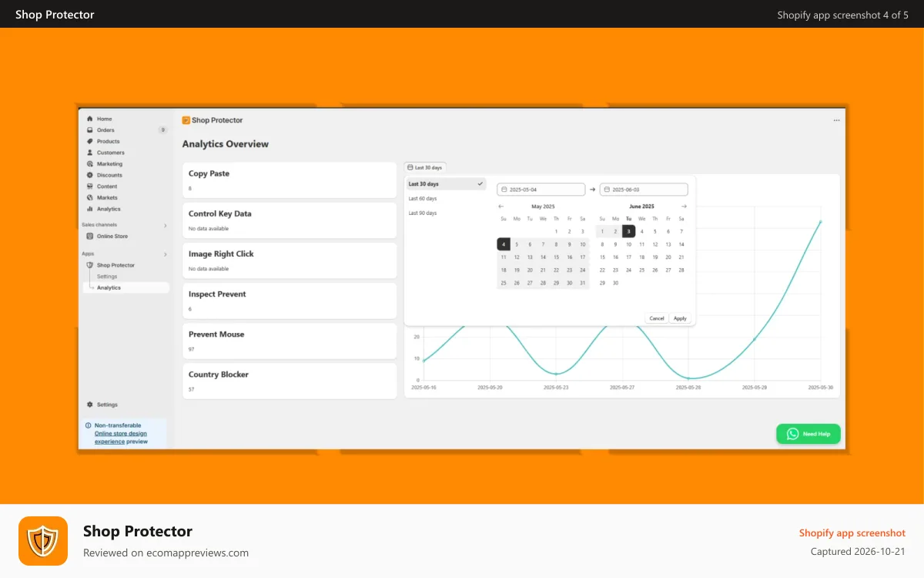
Task: Click the May 2025 month label
Action: [543, 207]
